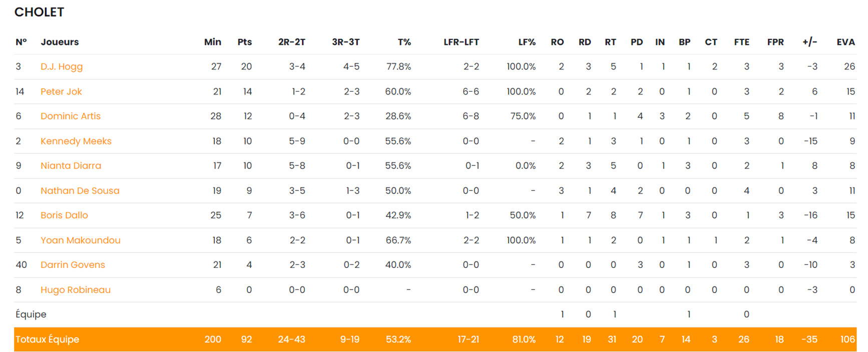Open Nianta Diarra profile link
This screenshot has height=352, width=868.
(71, 165)
